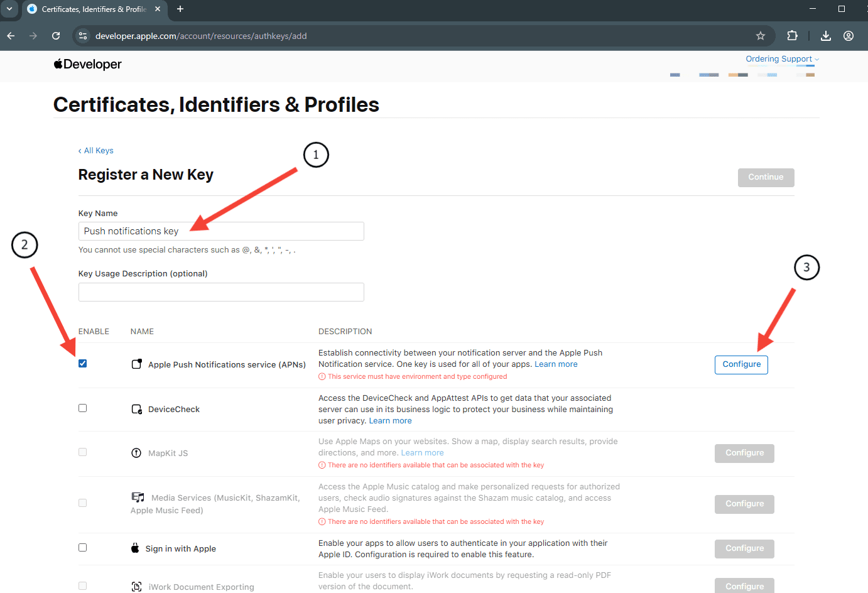Reload the page with refresh icon
Viewport: 868px width, 593px height.
click(x=56, y=36)
